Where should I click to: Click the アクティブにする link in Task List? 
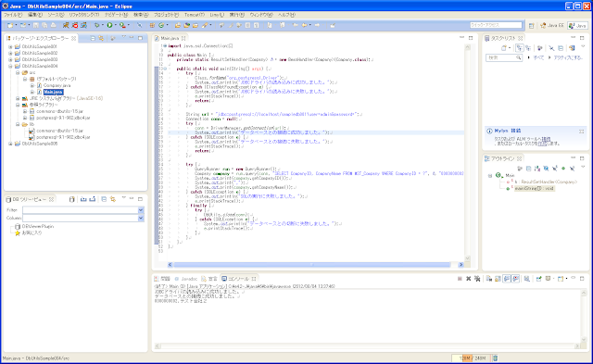click(x=568, y=57)
